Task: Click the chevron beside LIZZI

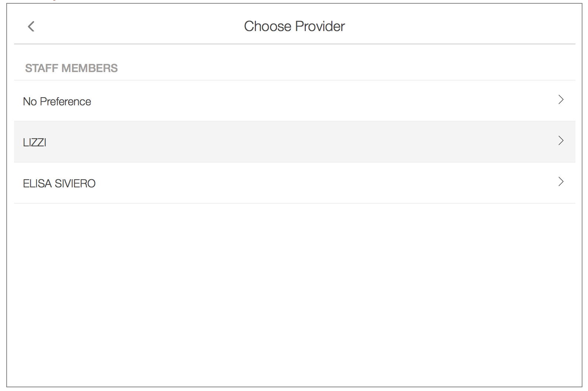Action: coord(561,141)
